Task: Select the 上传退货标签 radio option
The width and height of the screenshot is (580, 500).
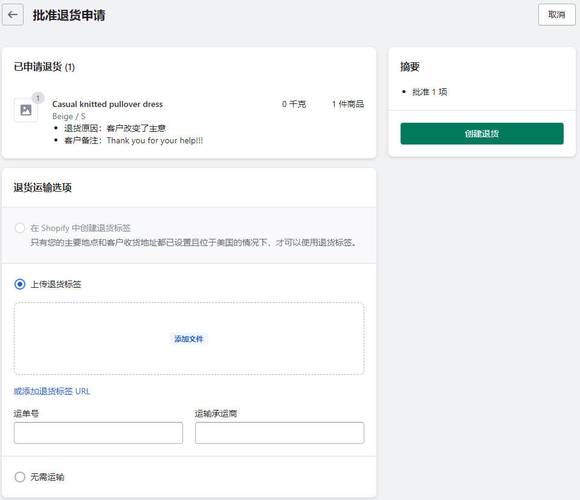Action: point(20,284)
